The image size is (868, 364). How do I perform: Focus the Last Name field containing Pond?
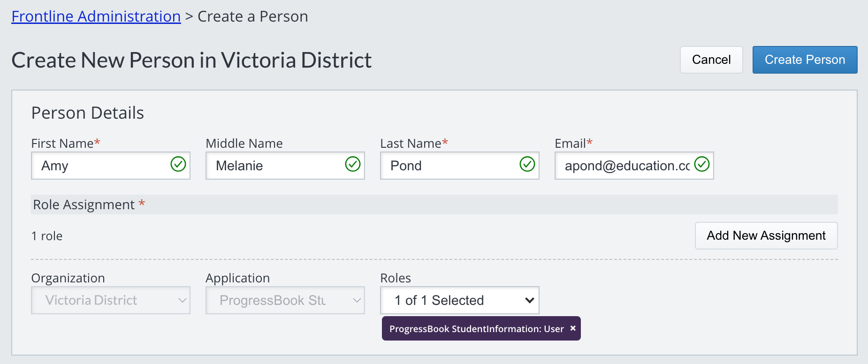[460, 166]
